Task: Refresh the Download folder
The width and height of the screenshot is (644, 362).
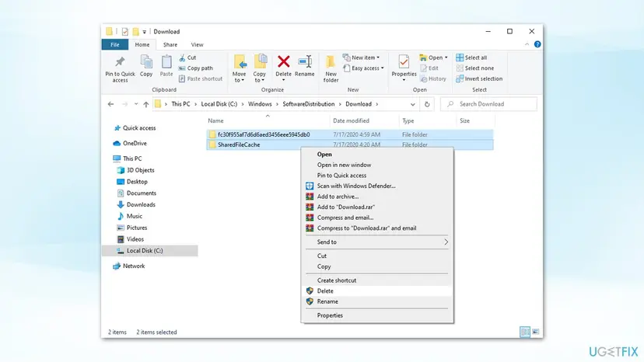Action: point(427,104)
